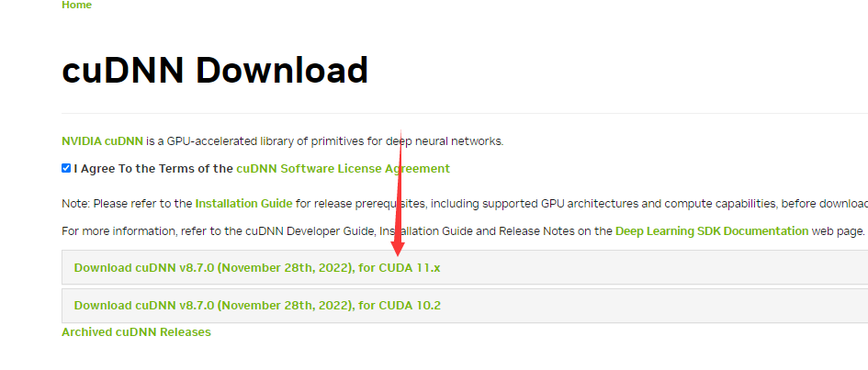
Task: Open the Installation Guide link
Action: pos(243,204)
